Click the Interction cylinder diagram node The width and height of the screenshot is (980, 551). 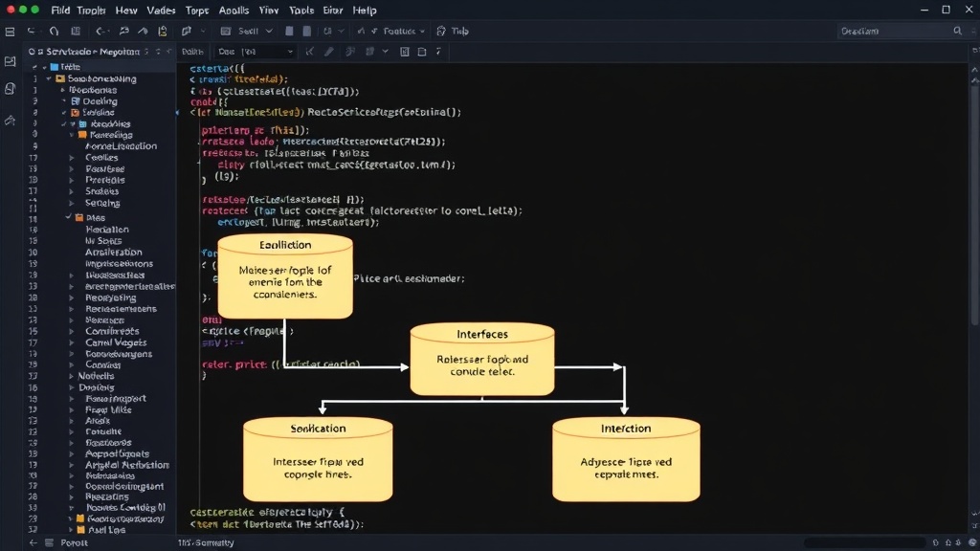[x=626, y=459]
